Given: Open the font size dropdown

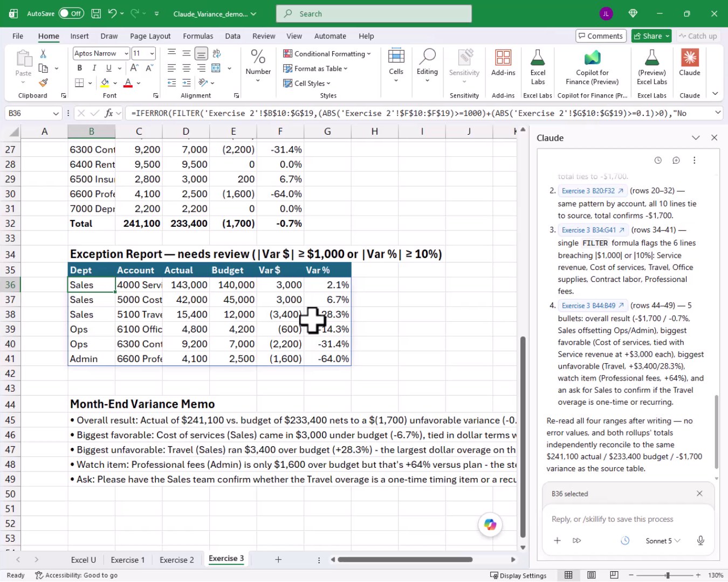Looking at the screenshot, I should click(152, 53).
